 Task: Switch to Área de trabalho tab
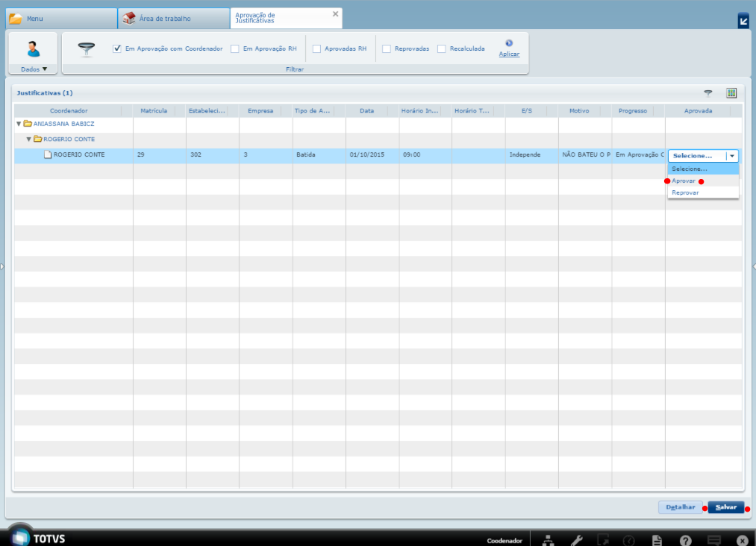pos(174,19)
